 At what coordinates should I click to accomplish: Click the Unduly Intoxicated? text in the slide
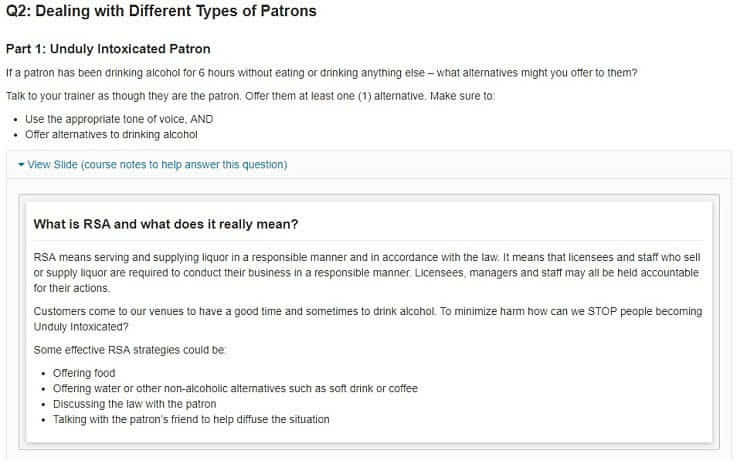pyautogui.click(x=81, y=327)
